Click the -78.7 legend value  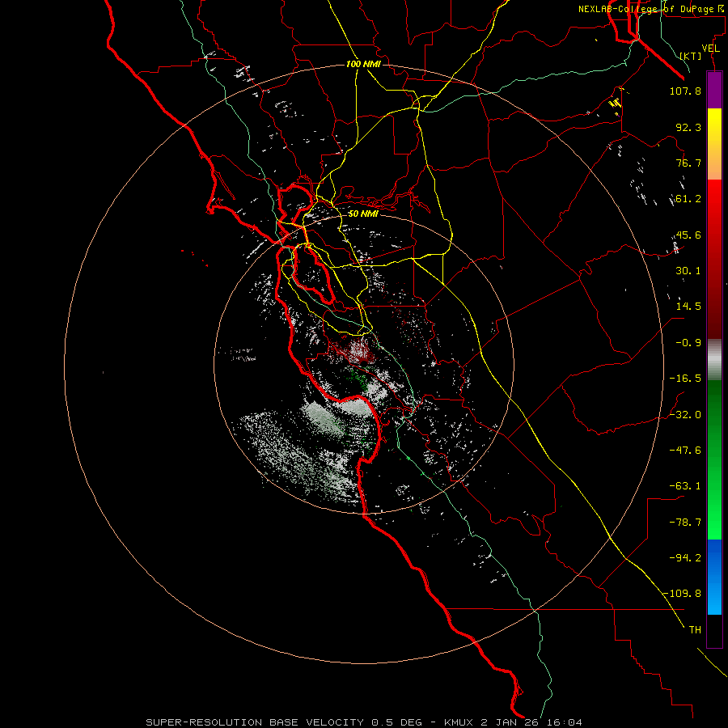click(x=685, y=523)
